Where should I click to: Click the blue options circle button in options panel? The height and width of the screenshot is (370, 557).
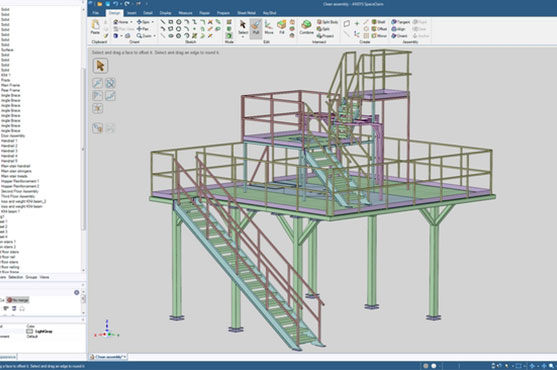76,292
